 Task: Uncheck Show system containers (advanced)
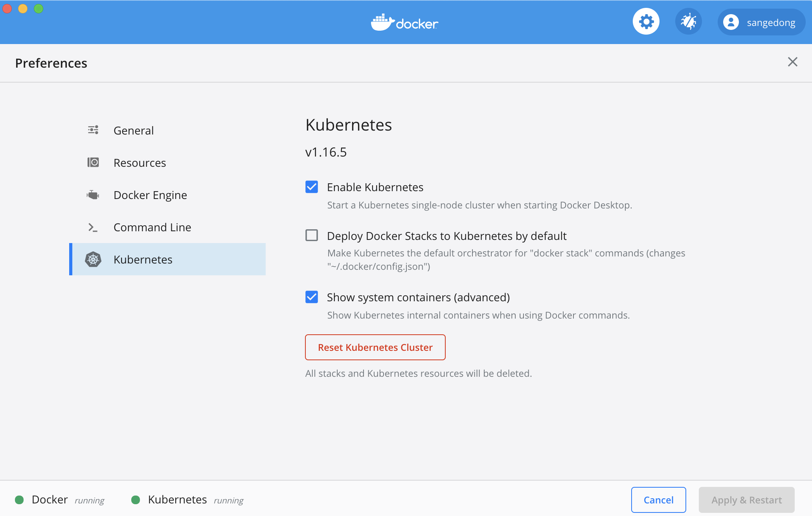coord(312,297)
